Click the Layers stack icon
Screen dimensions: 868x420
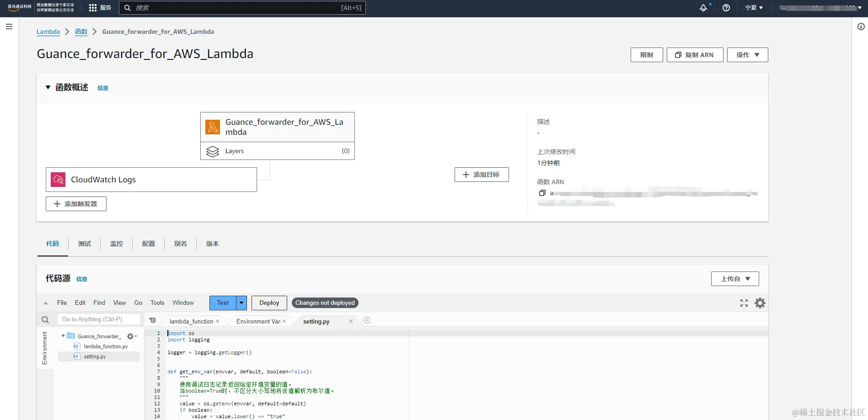213,151
